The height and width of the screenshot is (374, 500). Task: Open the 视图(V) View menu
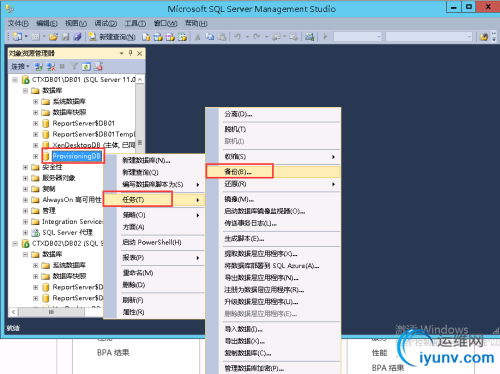coord(76,23)
